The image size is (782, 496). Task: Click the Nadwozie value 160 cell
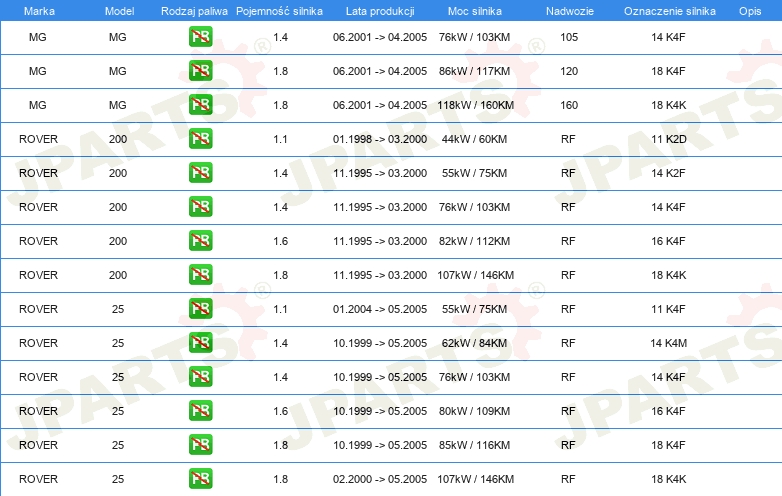click(569, 105)
